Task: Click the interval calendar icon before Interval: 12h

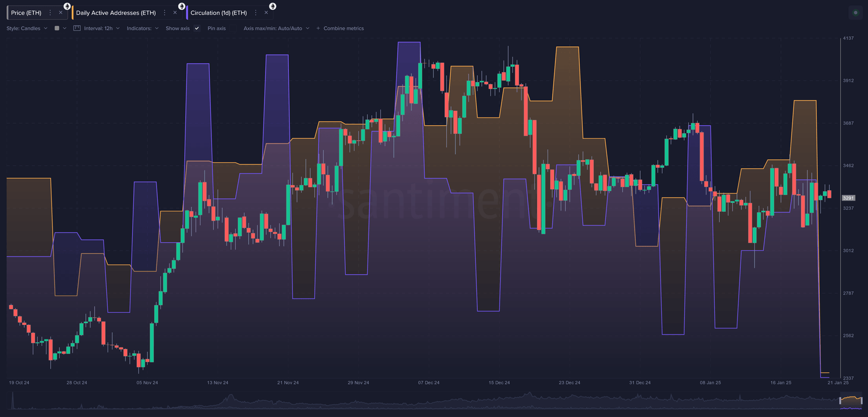Action: pyautogui.click(x=76, y=28)
